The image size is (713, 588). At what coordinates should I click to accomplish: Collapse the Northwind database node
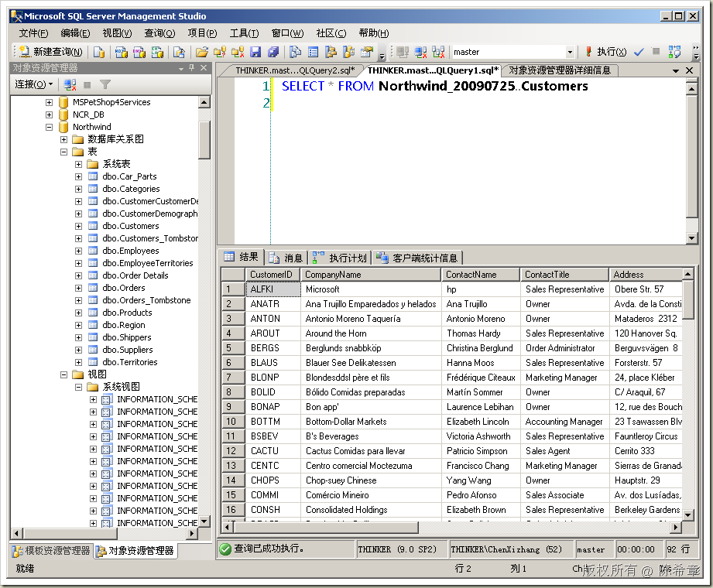pos(49,127)
